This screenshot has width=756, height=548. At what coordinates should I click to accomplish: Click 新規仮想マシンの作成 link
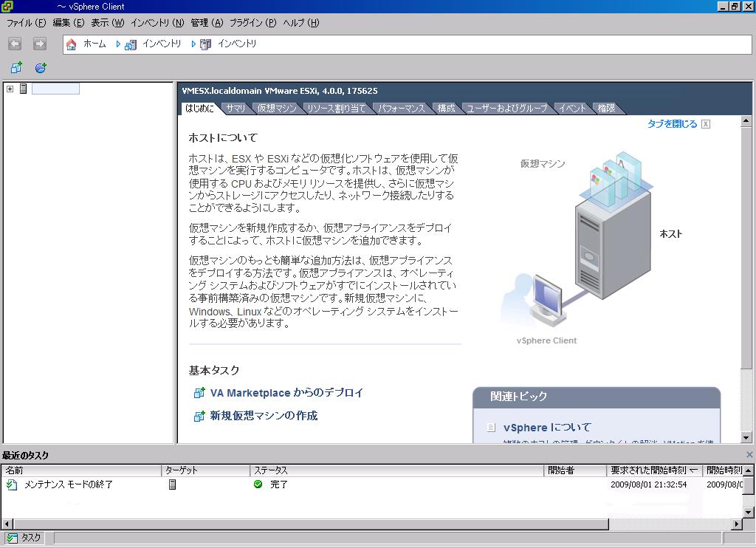[x=264, y=415]
